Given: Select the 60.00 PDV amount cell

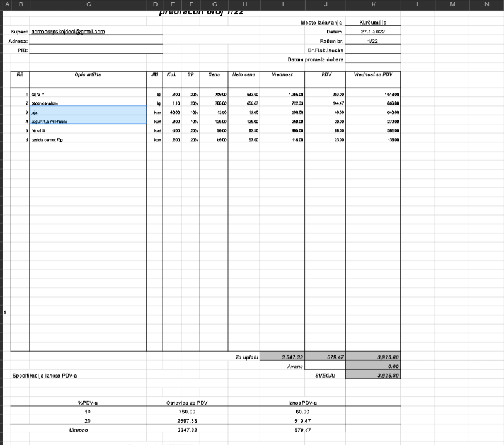Looking at the screenshot, I should point(302,412).
